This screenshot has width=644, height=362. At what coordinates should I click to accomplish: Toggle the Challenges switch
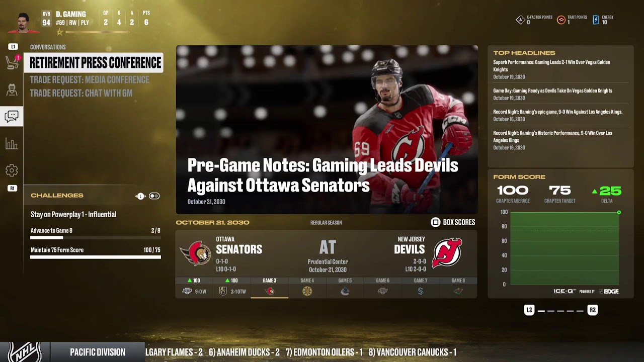point(154,196)
